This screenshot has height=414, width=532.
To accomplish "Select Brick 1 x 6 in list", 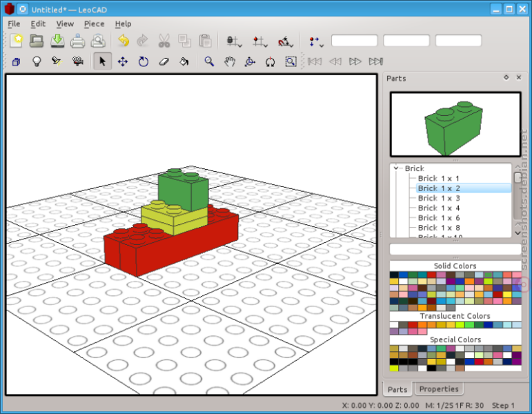I will click(439, 217).
